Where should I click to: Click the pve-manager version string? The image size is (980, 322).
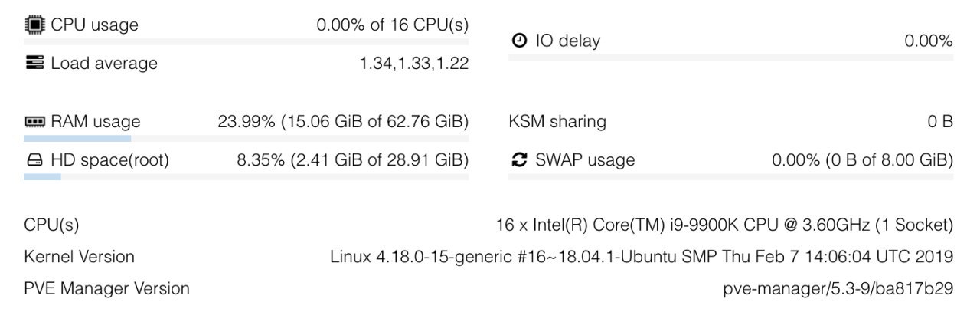click(x=838, y=288)
